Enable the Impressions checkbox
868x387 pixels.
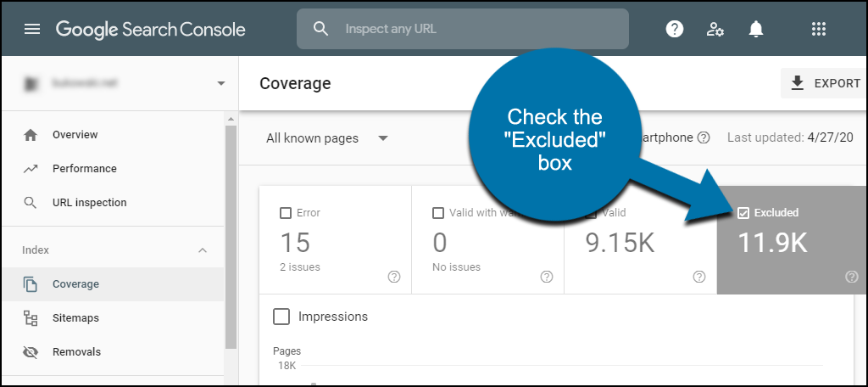[281, 317]
